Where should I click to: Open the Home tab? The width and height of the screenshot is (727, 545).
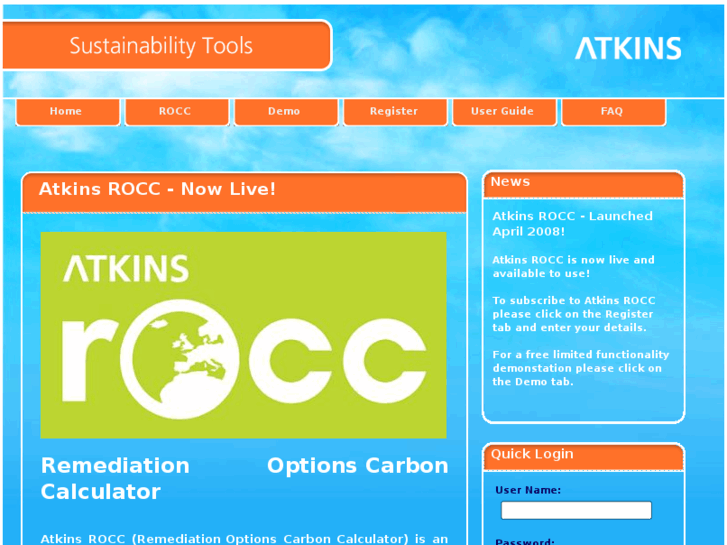pos(68,112)
